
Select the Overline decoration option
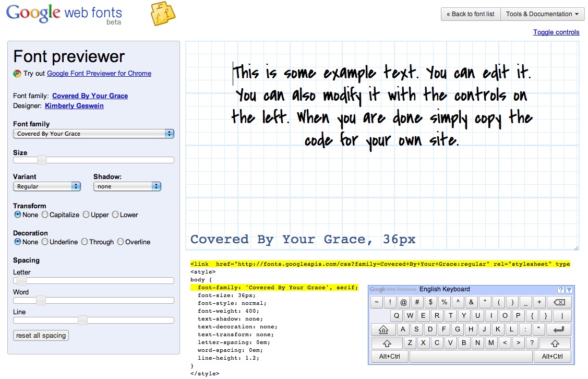[x=121, y=242]
